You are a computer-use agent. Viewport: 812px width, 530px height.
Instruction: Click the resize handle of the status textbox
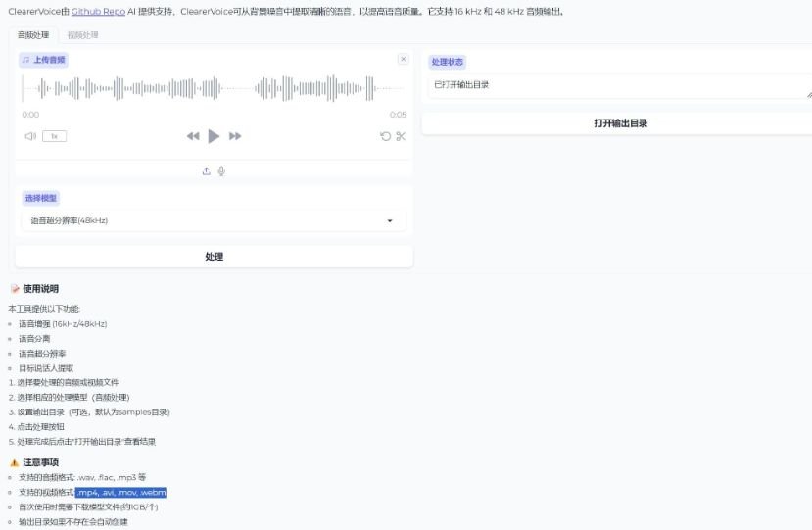coord(808,95)
